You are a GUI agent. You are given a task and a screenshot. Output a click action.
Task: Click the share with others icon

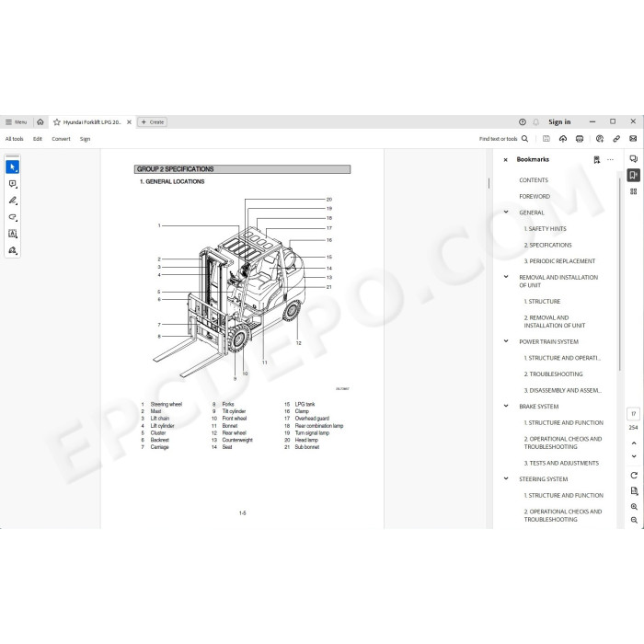click(600, 139)
